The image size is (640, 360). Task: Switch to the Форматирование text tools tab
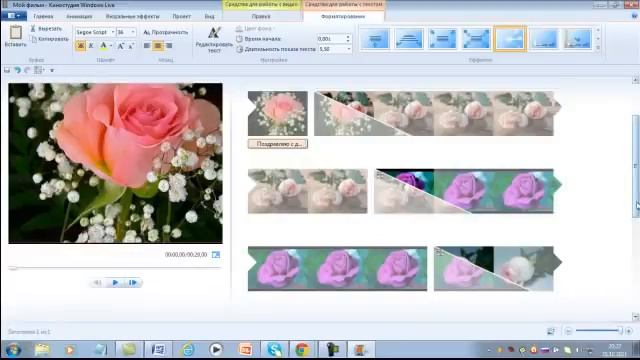343,16
